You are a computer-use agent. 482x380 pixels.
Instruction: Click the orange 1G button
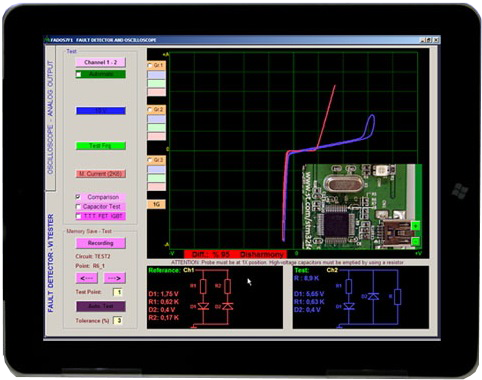[156, 204]
